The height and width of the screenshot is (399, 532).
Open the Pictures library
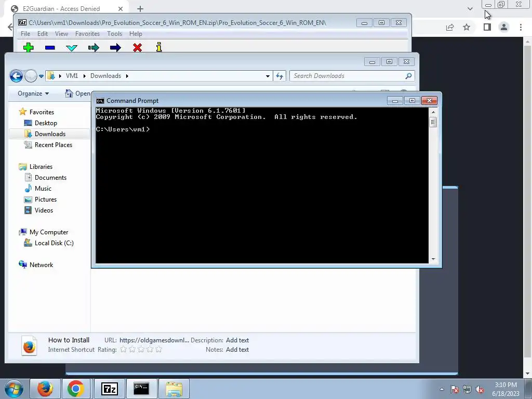(x=46, y=199)
